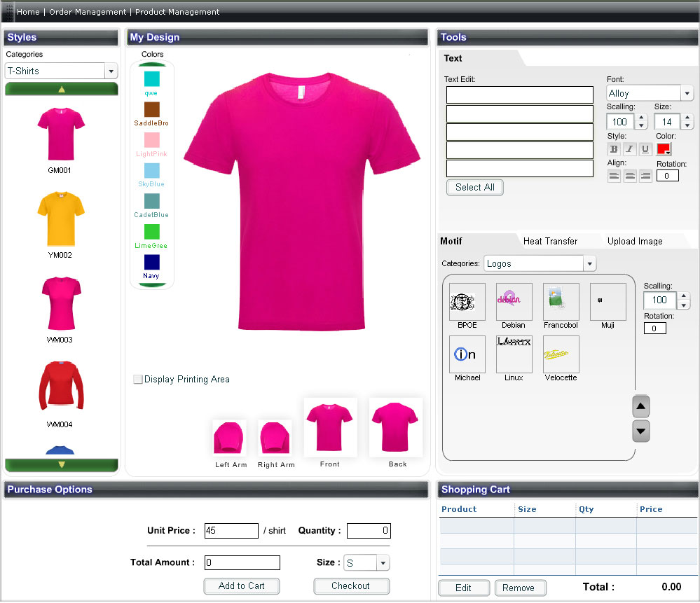The image size is (700, 603).
Task: Switch to Back view of shirt
Action: click(395, 428)
